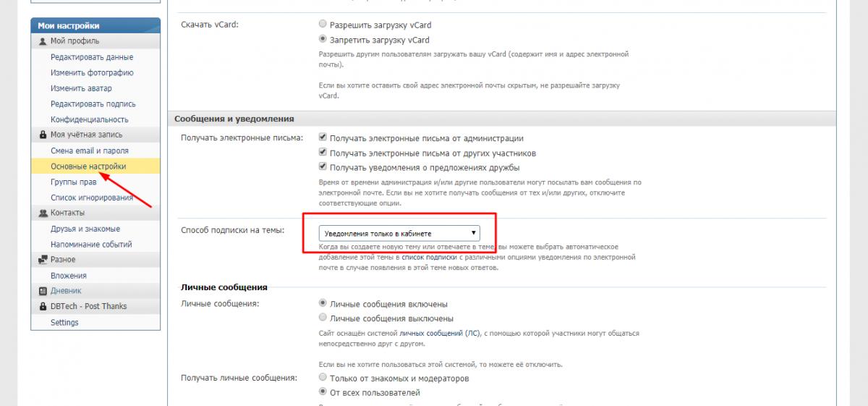The image size is (868, 406).
Task: Go to Смена email и пароля page
Action: pos(90,151)
